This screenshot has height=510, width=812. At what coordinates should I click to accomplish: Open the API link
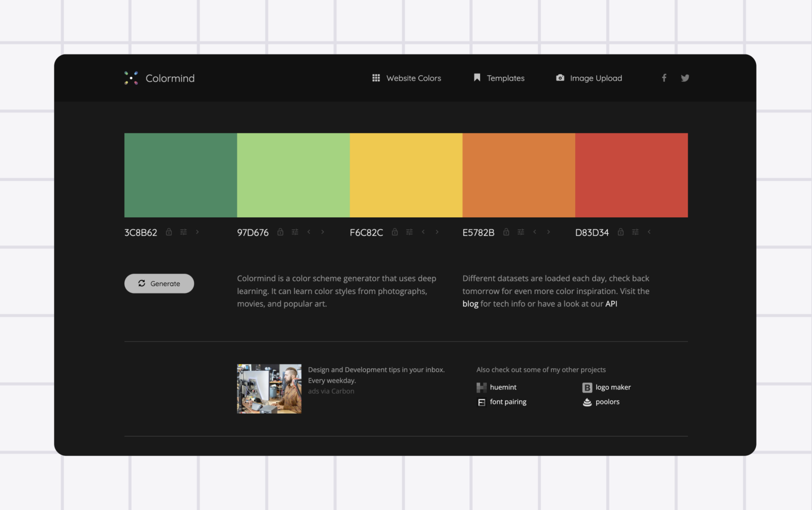[611, 304]
